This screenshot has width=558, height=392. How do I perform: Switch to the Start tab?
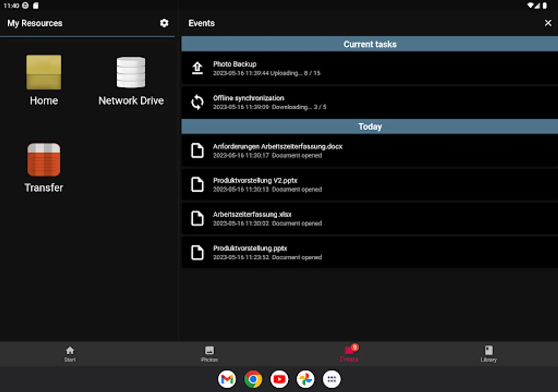pyautogui.click(x=70, y=354)
